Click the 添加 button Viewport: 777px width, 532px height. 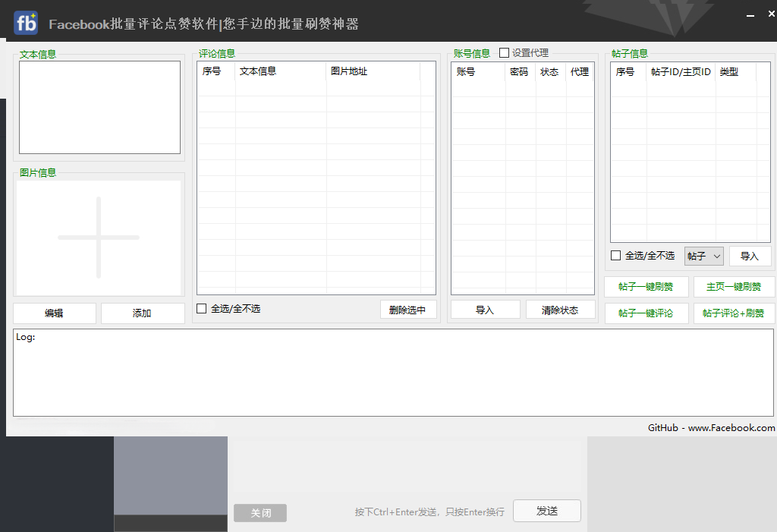(142, 313)
